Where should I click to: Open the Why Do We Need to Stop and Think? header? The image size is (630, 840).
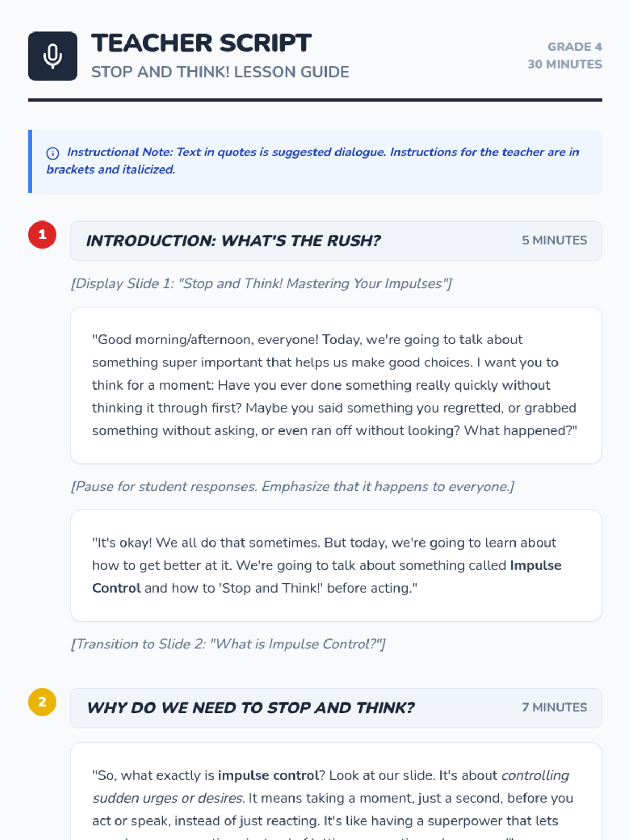pos(336,708)
